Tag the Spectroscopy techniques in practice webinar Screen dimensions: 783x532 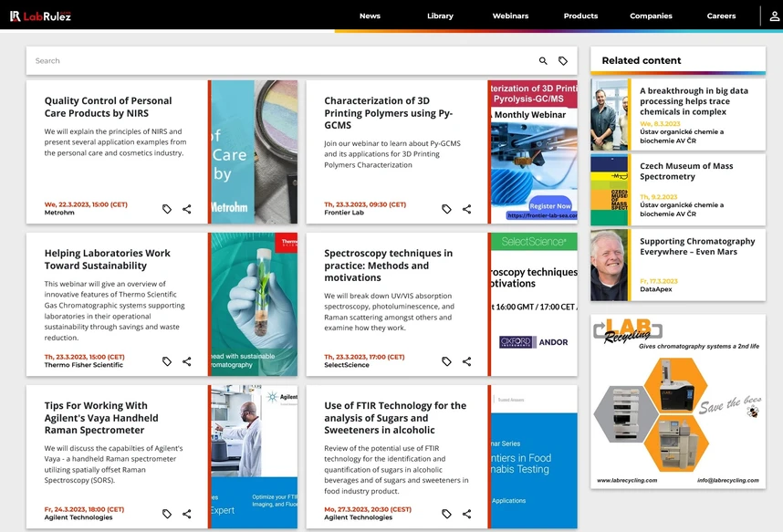446,361
